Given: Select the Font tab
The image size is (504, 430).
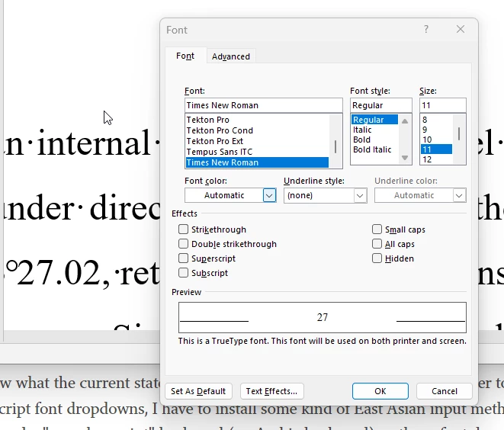Looking at the screenshot, I should coord(185,56).
